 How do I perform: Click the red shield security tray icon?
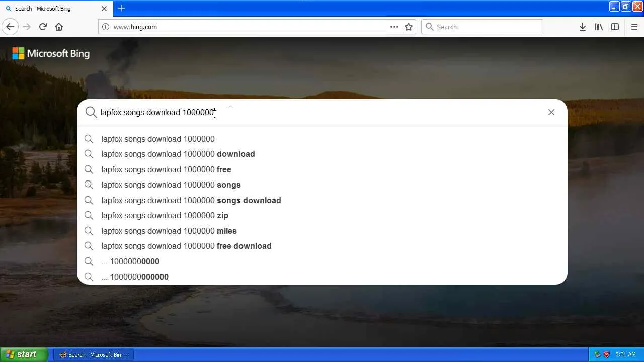point(606,354)
